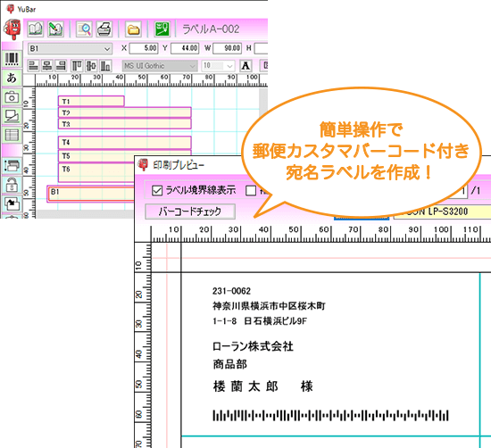Tick the unchecked box beside ラベル境界線表示
Screen dimensions: 491x448
point(251,190)
